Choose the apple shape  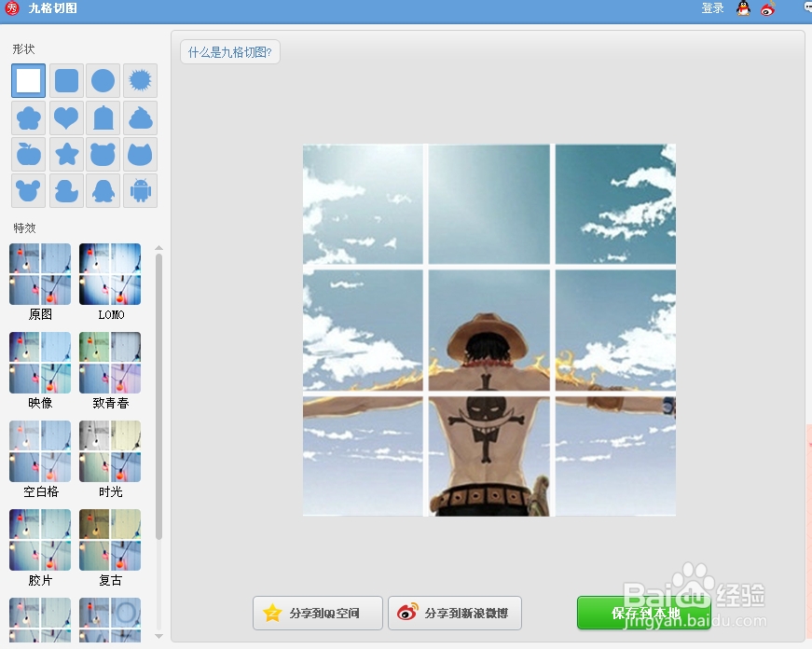pos(29,155)
